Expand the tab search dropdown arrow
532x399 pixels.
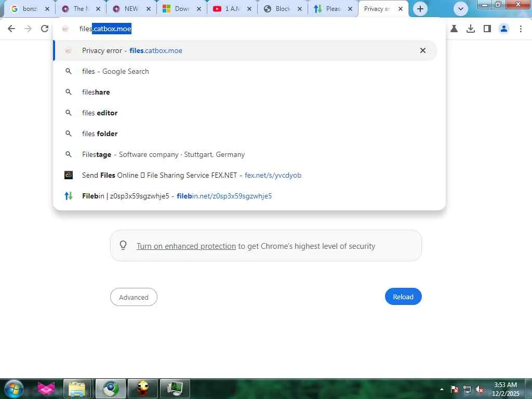(461, 9)
